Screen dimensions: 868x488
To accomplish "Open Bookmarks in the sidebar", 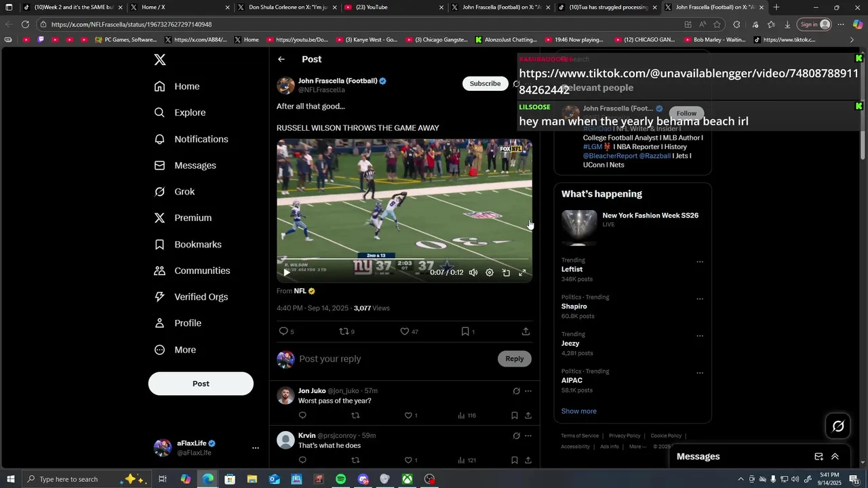I will [188, 245].
